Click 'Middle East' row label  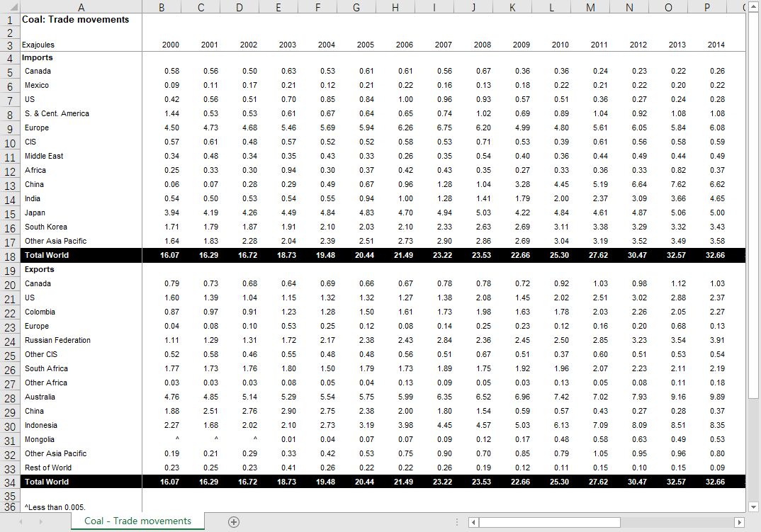[x=44, y=156]
